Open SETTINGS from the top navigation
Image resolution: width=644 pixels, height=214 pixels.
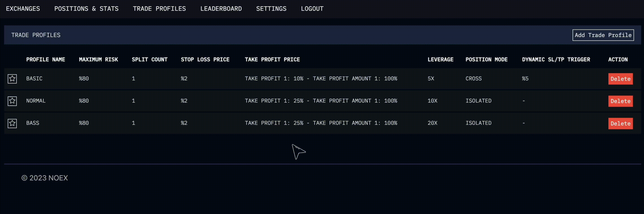pos(271,9)
